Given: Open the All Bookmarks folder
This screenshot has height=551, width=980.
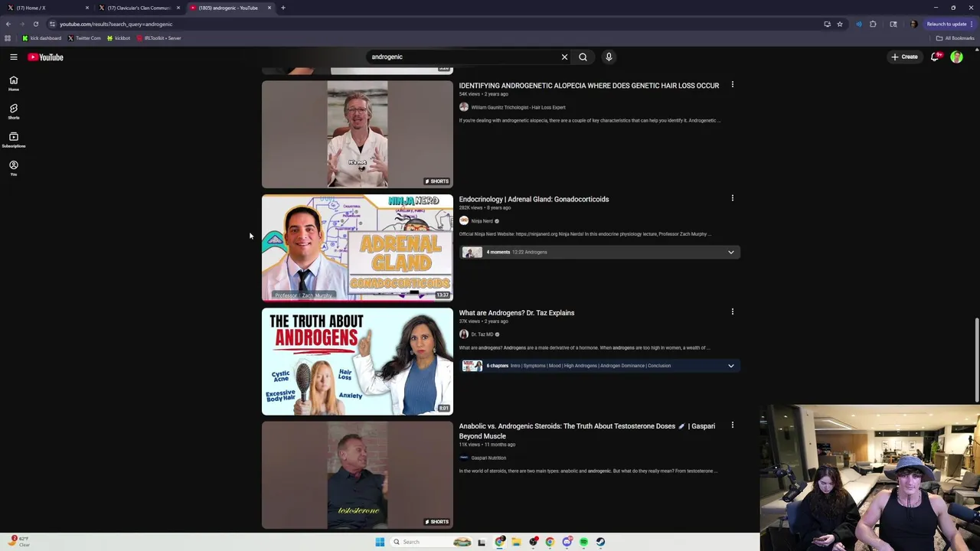Looking at the screenshot, I should (x=955, y=38).
